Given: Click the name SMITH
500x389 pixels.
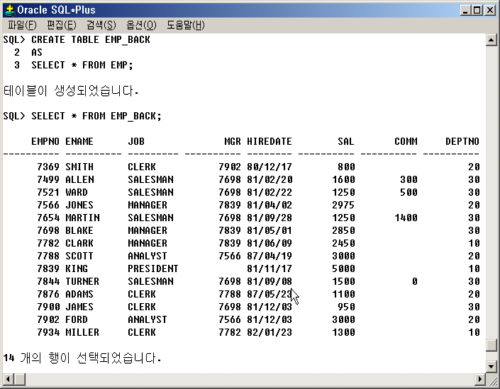Looking at the screenshot, I should [79, 167].
